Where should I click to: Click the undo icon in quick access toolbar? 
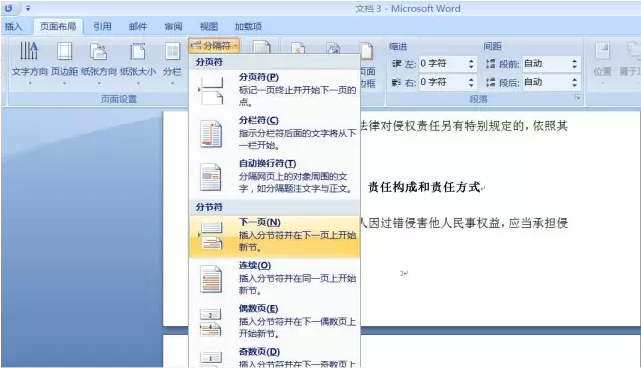tap(8, 8)
